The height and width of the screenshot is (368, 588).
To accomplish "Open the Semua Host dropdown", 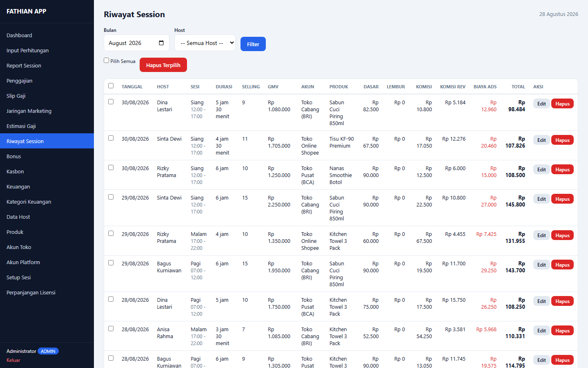I will (x=205, y=43).
